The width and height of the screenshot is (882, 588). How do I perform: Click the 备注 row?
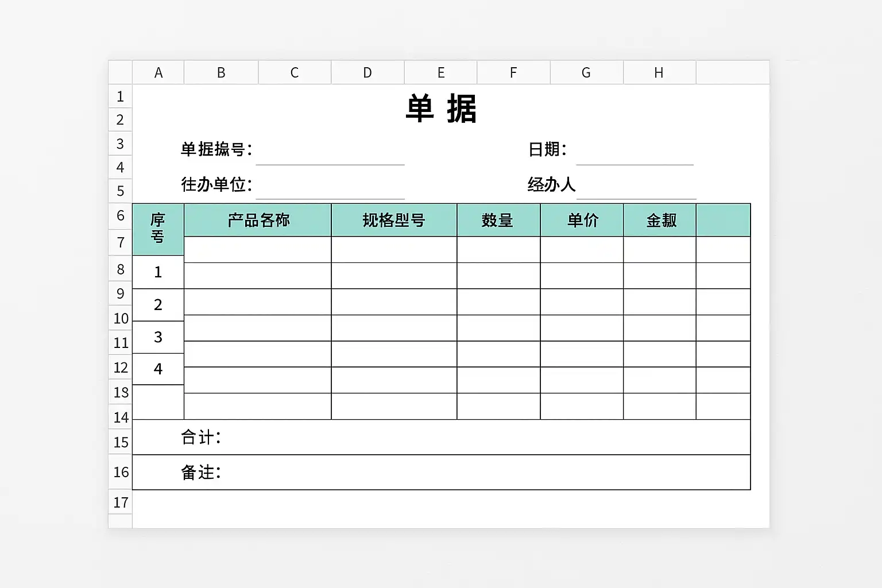pyautogui.click(x=441, y=472)
